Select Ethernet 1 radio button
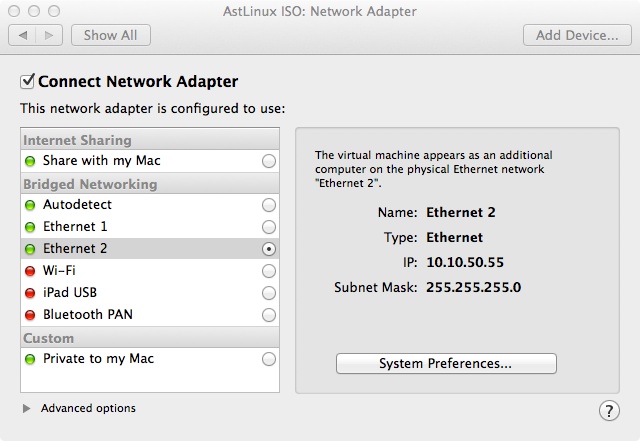Screen dimensions: 640x441 tap(269, 227)
